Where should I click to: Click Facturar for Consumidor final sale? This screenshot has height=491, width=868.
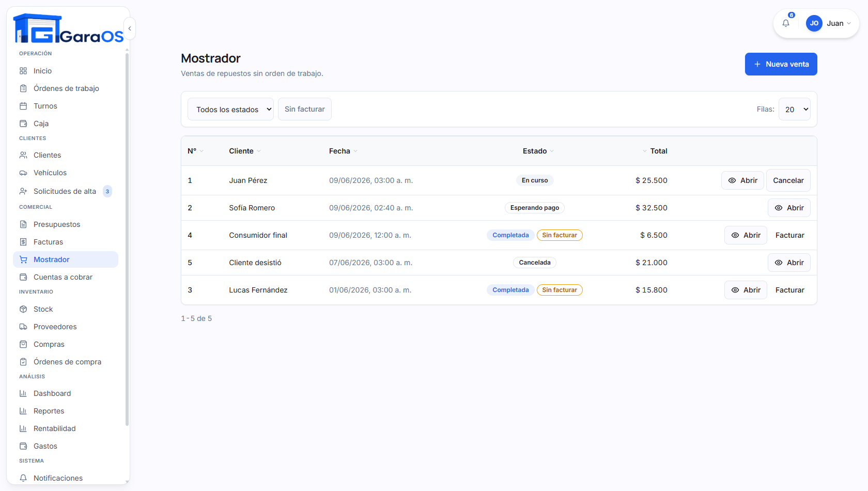[790, 235]
